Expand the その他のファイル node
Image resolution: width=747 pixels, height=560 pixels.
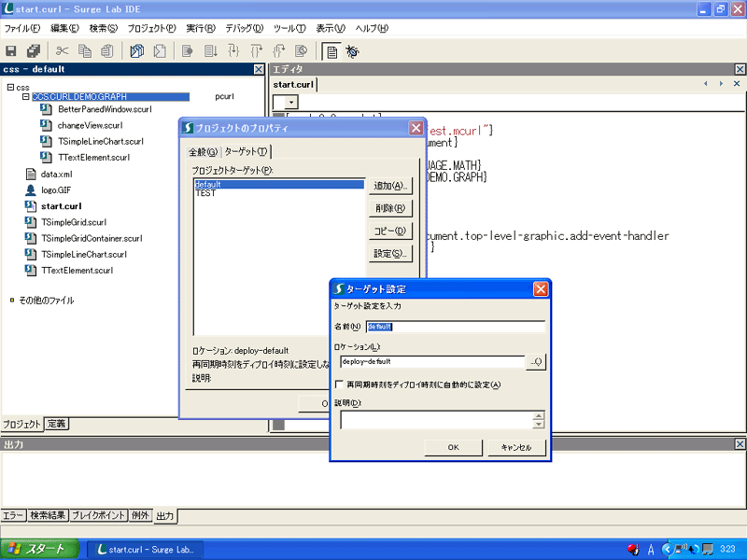tap(12, 300)
